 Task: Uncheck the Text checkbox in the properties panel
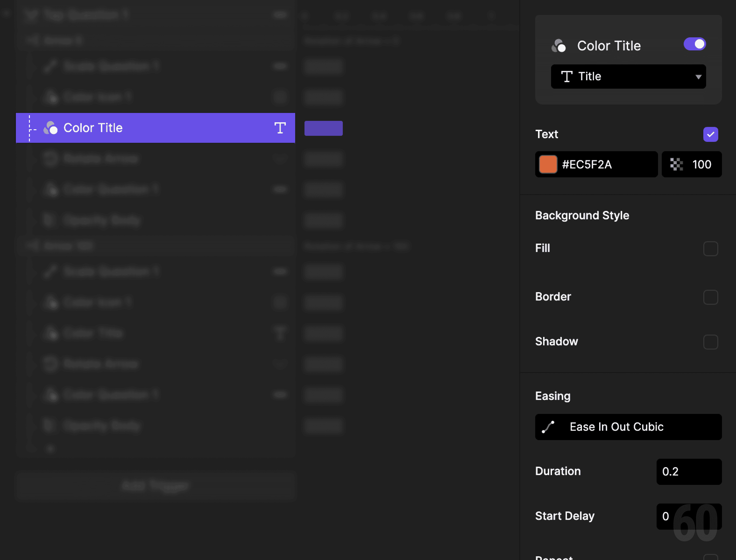point(711,134)
